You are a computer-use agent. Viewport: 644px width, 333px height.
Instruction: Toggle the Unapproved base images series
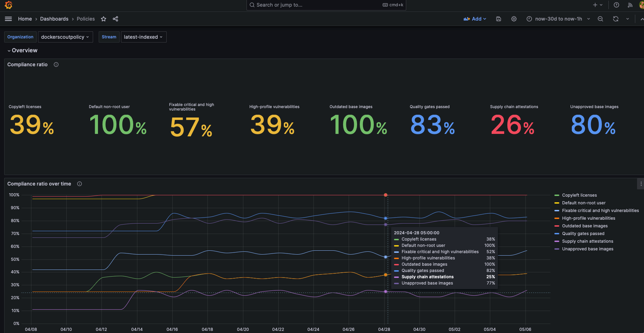pos(588,249)
